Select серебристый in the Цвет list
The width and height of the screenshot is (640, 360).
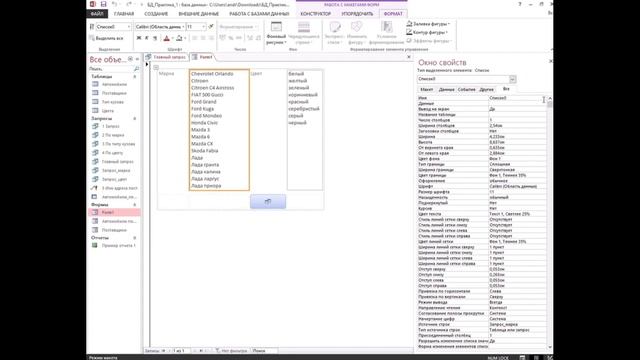click(304, 109)
